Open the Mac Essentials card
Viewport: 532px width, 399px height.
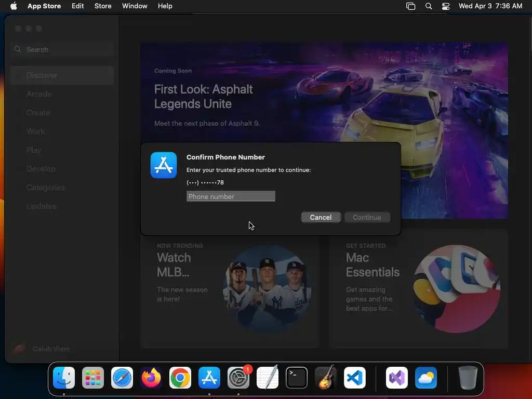click(x=418, y=288)
